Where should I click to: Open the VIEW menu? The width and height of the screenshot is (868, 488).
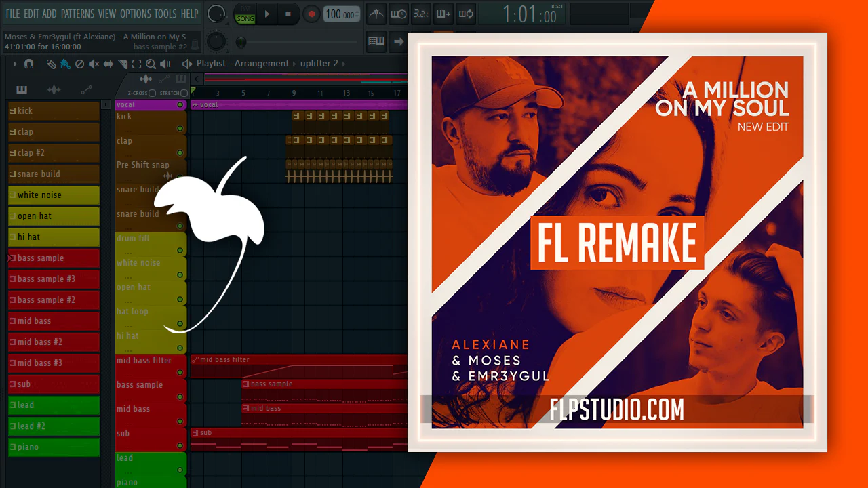[107, 14]
